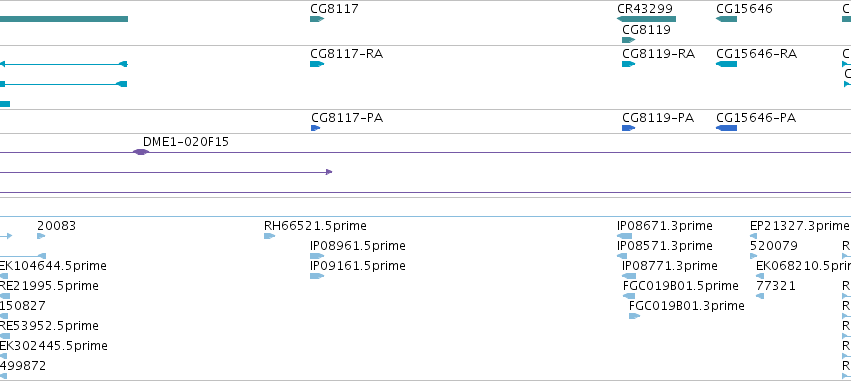
Task: Select the large teal gene bar
Action: coord(64,19)
